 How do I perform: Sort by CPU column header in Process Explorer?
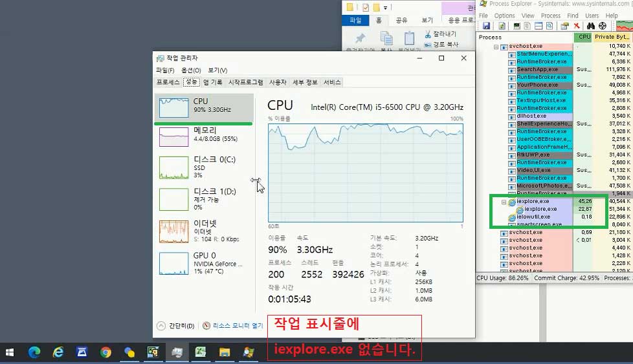[x=583, y=37]
